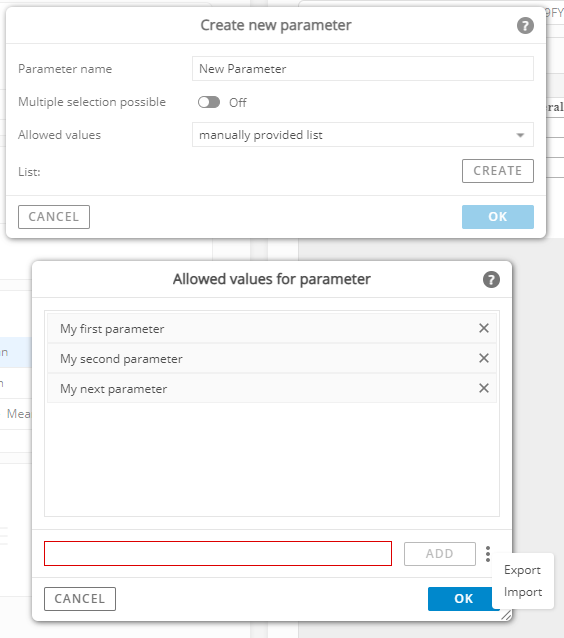Grab the dialog resize handle corner

click(x=506, y=615)
